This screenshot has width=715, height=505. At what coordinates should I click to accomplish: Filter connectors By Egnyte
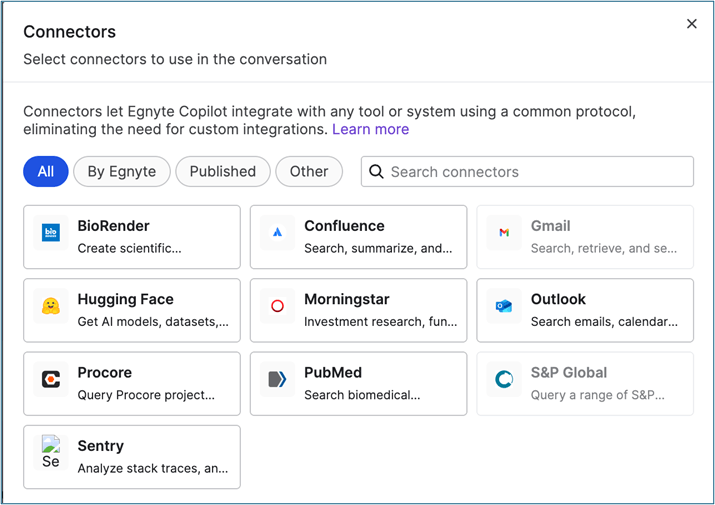pyautogui.click(x=122, y=171)
